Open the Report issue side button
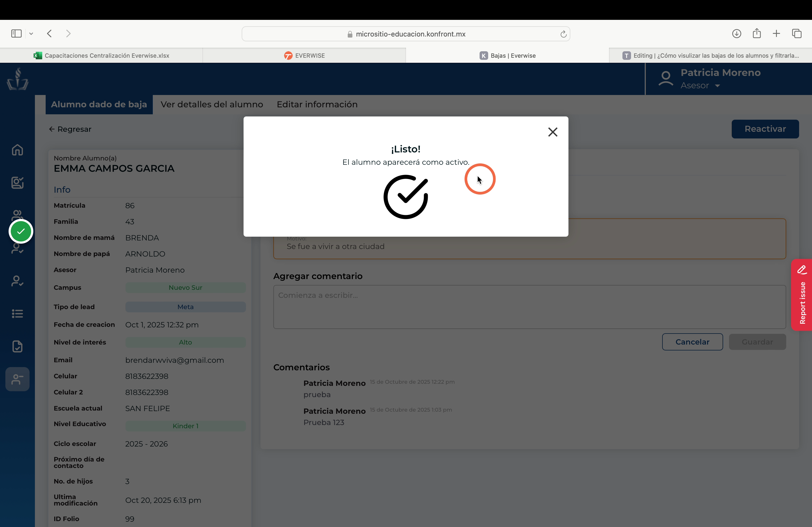Viewport: 812px width, 527px height. (x=802, y=295)
